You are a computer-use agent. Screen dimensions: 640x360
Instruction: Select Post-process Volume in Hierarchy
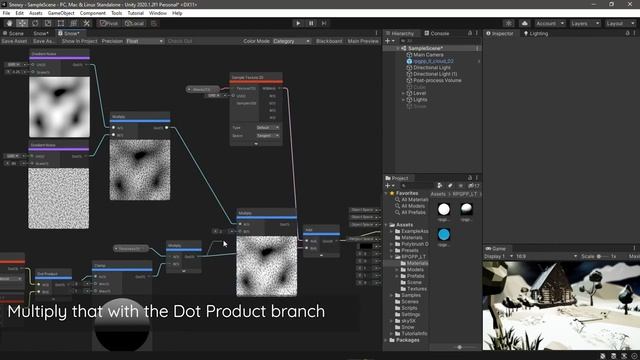tap(437, 80)
